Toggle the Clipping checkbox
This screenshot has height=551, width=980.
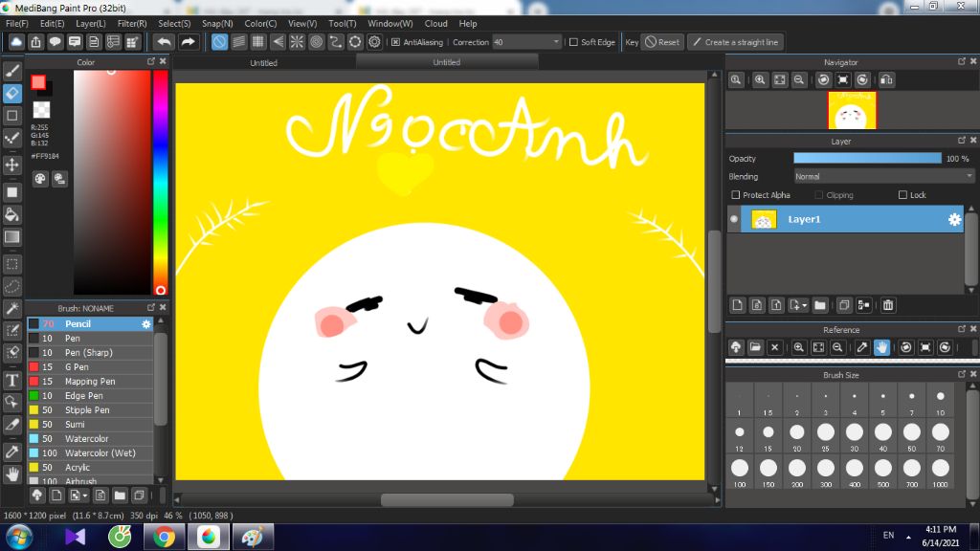819,195
